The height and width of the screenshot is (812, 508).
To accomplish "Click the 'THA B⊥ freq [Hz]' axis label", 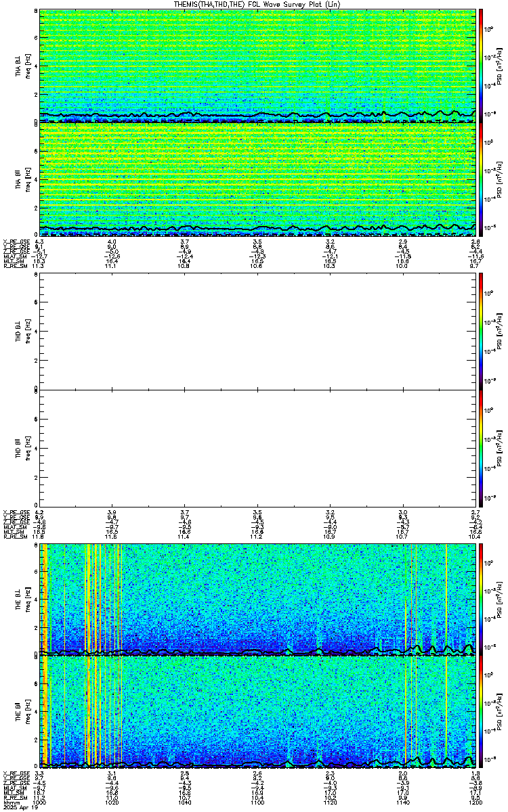I will click(22, 66).
